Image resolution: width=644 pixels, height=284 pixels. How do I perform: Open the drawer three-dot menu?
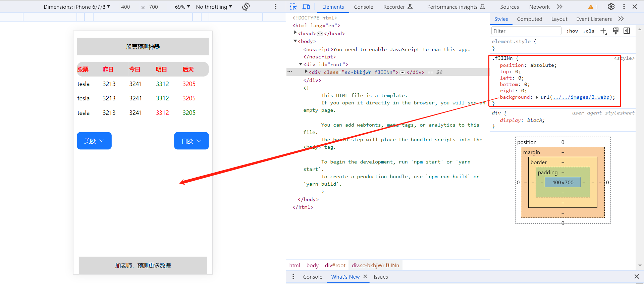pos(293,277)
